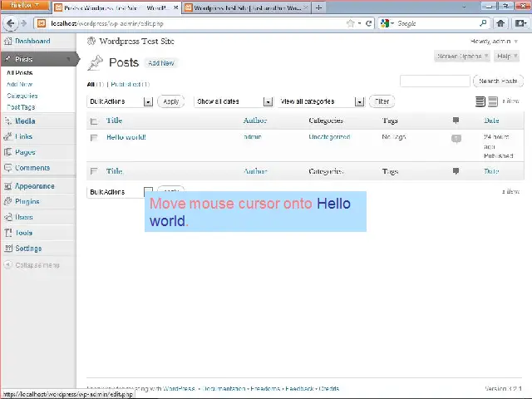Click the admin author link
The image size is (532, 399).
253,136
